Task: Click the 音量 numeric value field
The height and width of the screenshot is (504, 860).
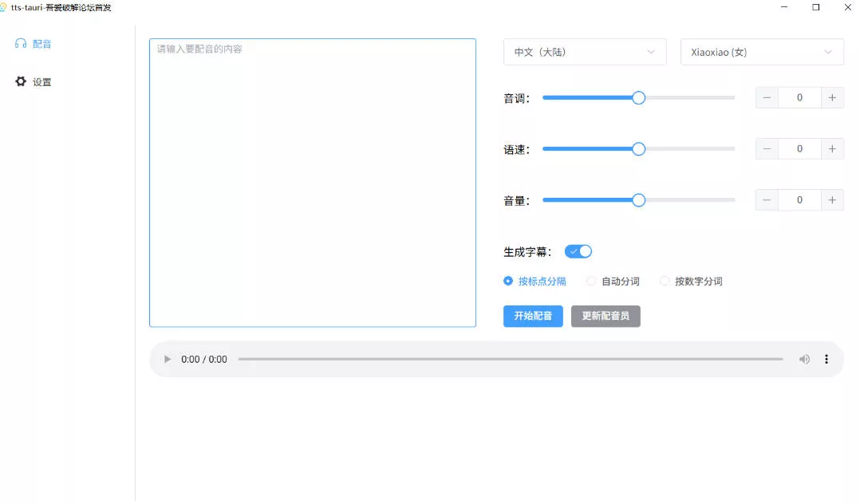Action: tap(799, 200)
